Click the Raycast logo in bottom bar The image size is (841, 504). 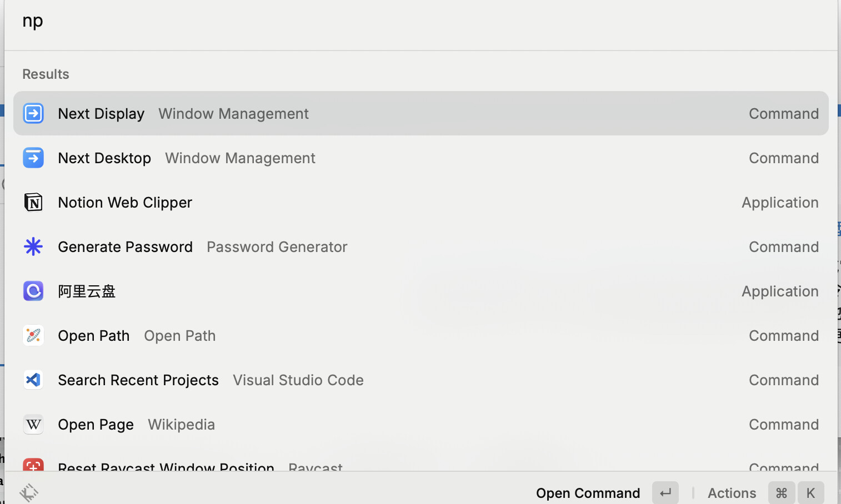[29, 492]
